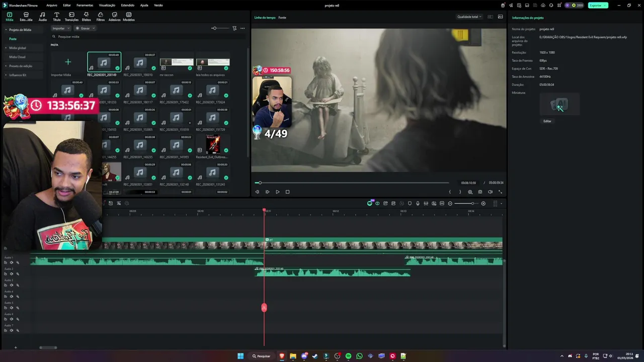Lock the Áudio 1 track

point(6,262)
